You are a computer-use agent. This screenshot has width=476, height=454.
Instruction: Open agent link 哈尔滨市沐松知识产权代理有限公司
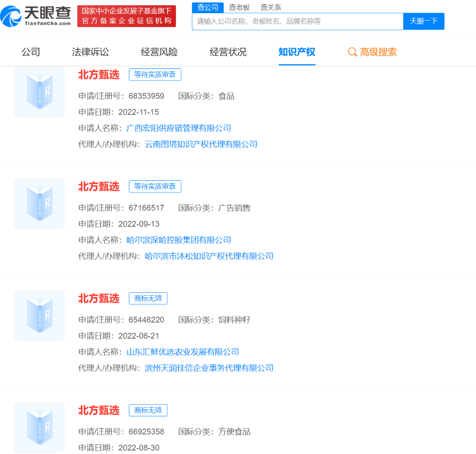[x=209, y=256]
